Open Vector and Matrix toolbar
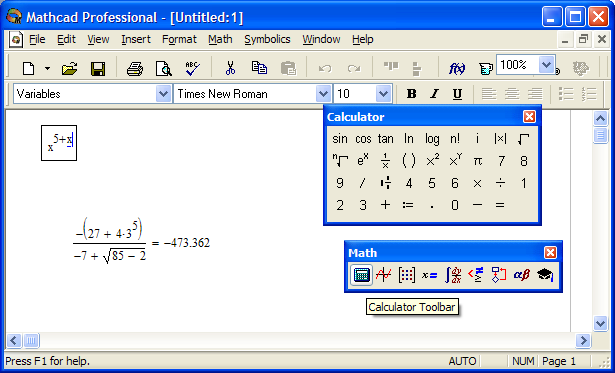 coord(406,275)
